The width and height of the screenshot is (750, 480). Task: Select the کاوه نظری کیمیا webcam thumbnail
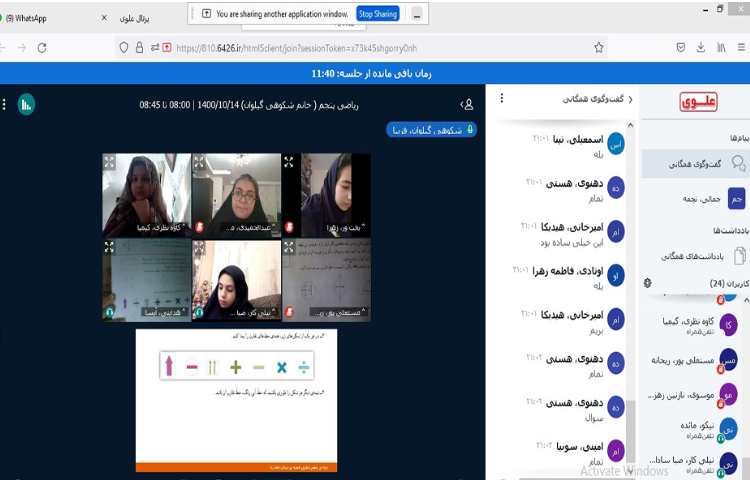point(147,195)
